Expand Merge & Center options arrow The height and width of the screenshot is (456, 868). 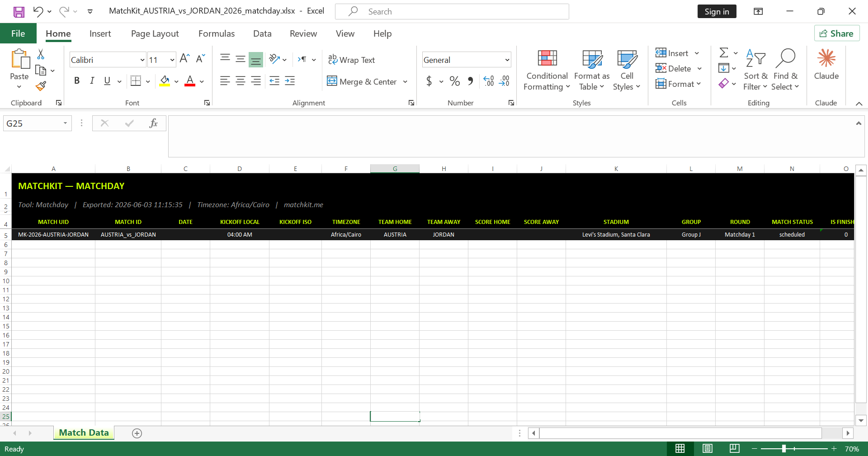pyautogui.click(x=405, y=81)
